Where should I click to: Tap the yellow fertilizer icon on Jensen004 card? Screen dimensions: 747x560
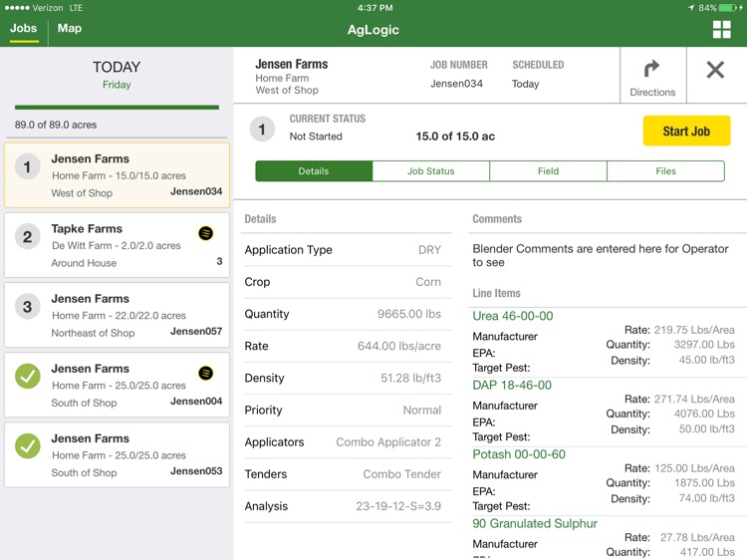coord(206,374)
